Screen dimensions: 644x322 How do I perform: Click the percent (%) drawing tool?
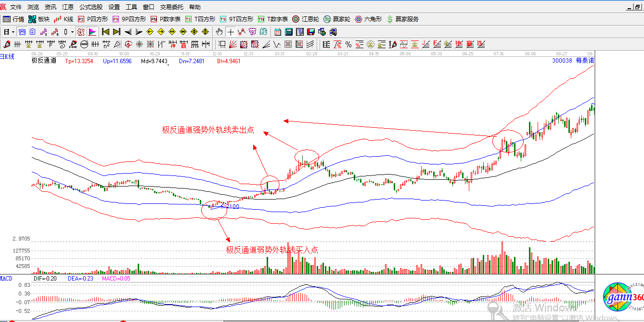348,45
